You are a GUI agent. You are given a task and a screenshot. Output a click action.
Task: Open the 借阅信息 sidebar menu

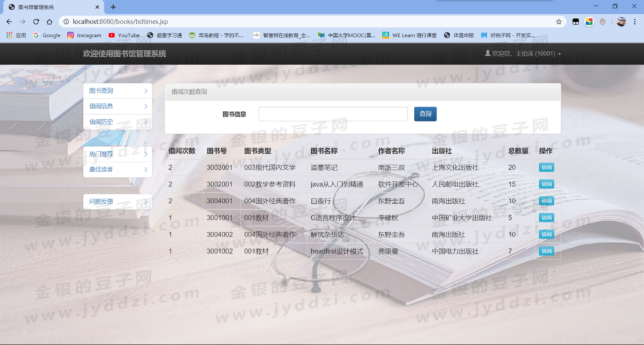[x=117, y=106]
